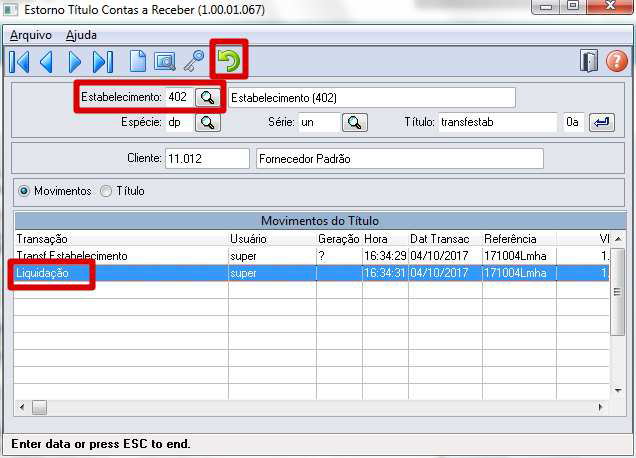
Task: Click the Estabelecimento code field 402
Action: 179,97
